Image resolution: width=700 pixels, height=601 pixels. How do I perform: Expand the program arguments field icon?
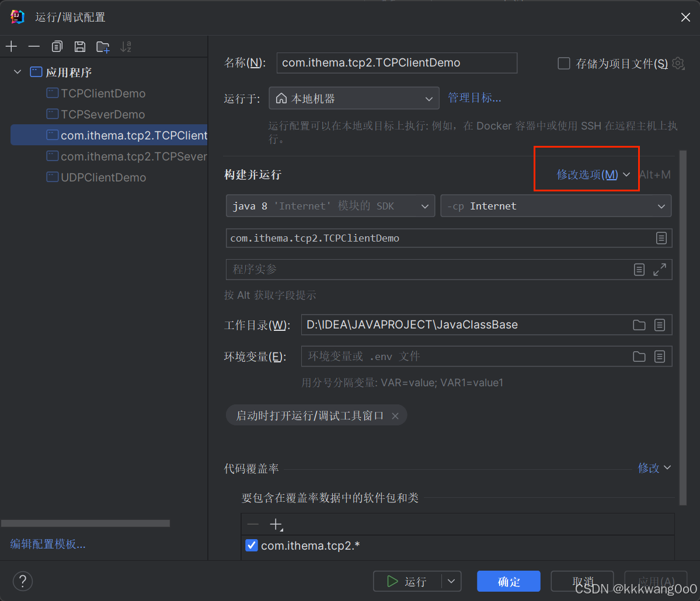point(660,270)
